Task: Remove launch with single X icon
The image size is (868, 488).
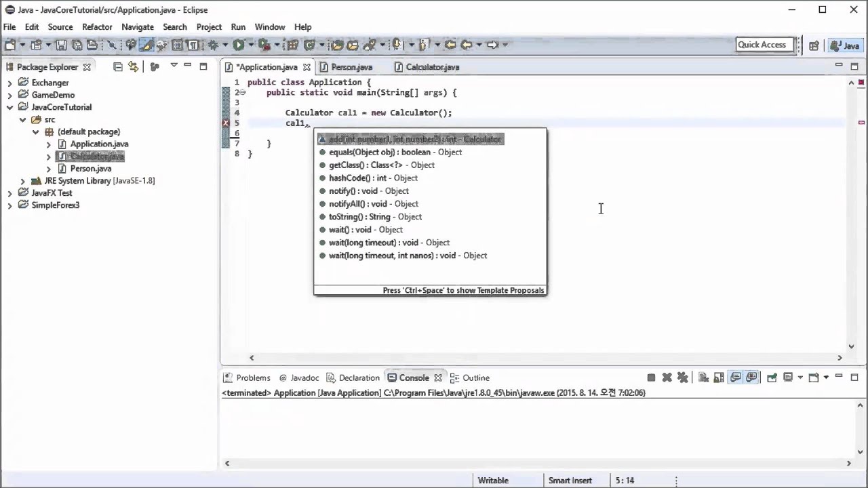Action: point(667,378)
